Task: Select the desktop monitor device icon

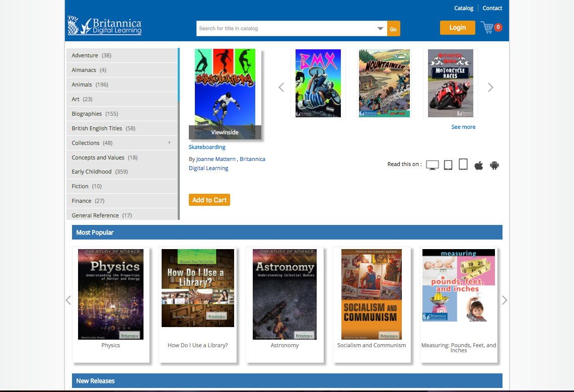Action: pyautogui.click(x=433, y=165)
